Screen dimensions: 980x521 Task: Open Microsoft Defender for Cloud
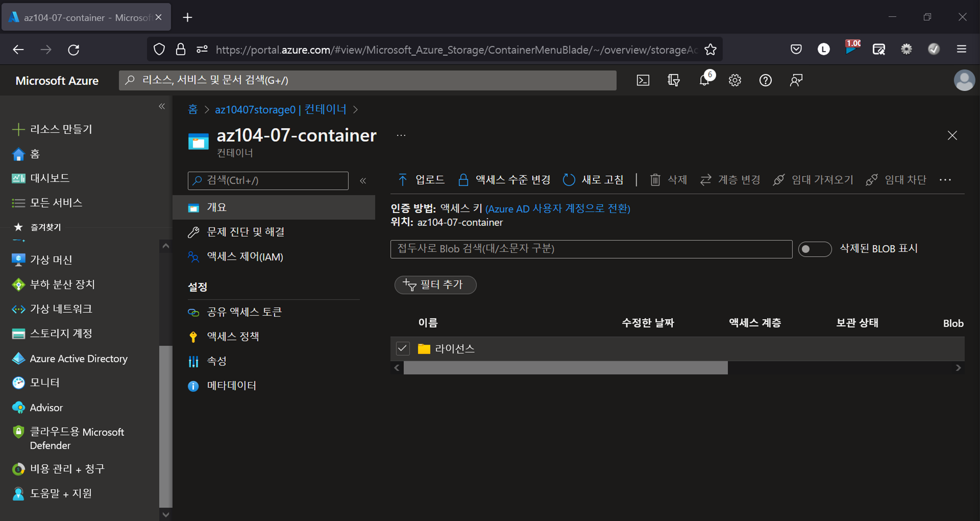68,439
